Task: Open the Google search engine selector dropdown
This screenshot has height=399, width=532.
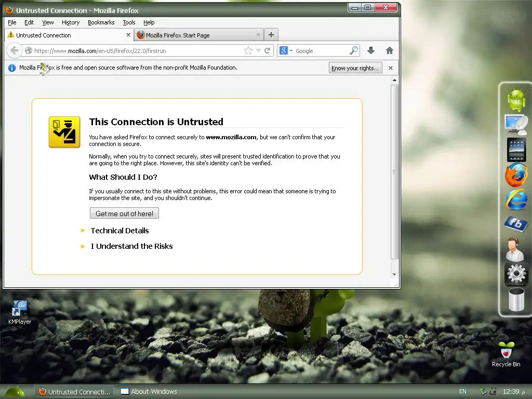Action: 286,50
